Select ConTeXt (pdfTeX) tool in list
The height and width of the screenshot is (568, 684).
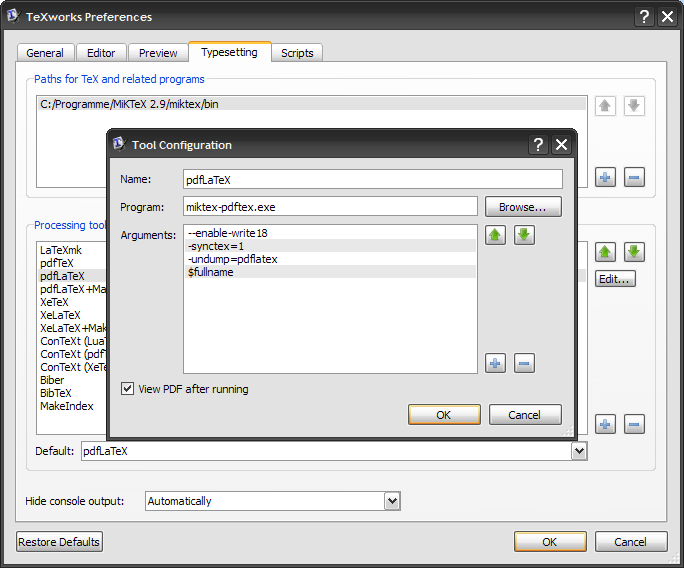pyautogui.click(x=73, y=354)
